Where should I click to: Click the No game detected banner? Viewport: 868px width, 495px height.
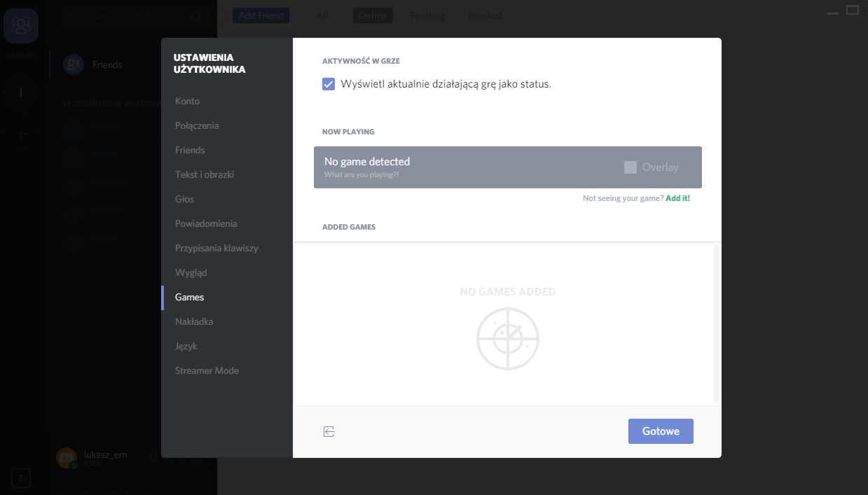[508, 167]
